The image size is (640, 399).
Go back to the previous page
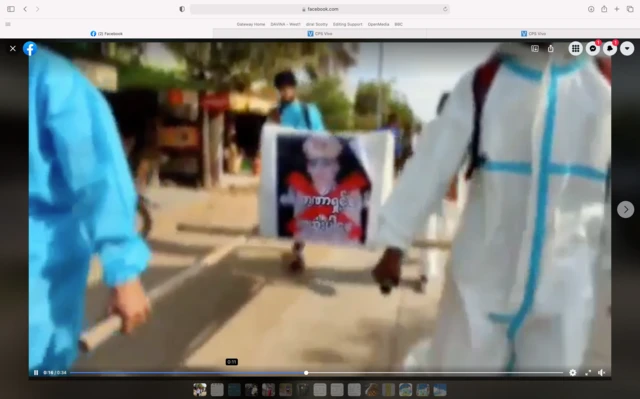25,9
